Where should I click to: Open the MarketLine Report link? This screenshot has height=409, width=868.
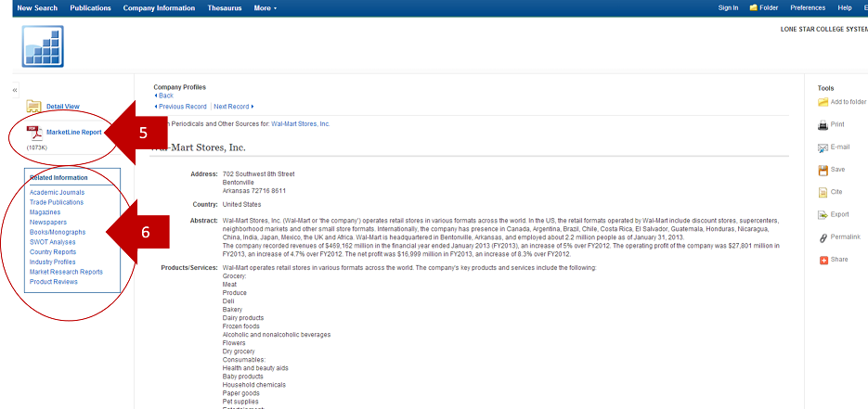(x=74, y=132)
